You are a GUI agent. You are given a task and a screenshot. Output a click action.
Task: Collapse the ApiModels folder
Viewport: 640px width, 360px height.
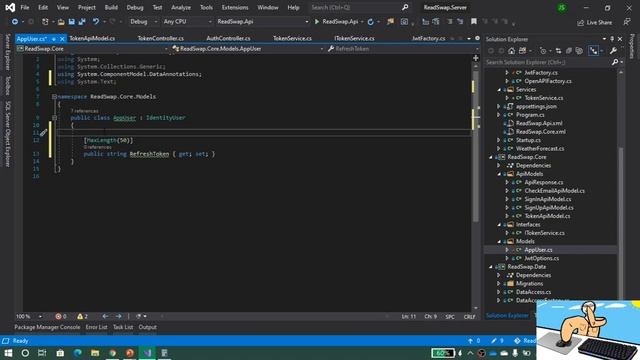pos(499,174)
